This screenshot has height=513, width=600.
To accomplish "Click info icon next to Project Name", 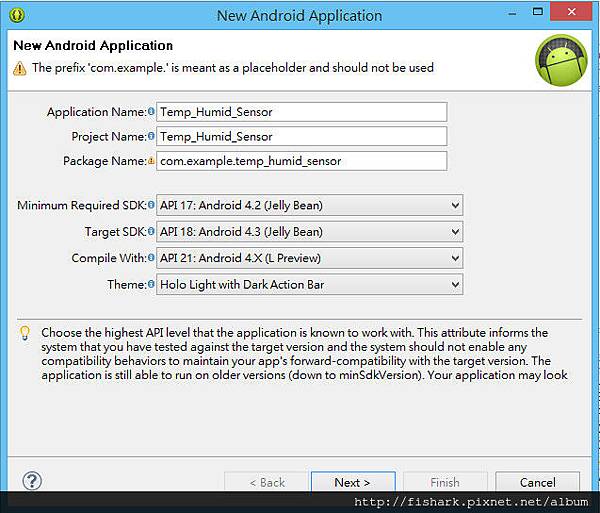I will pos(151,136).
